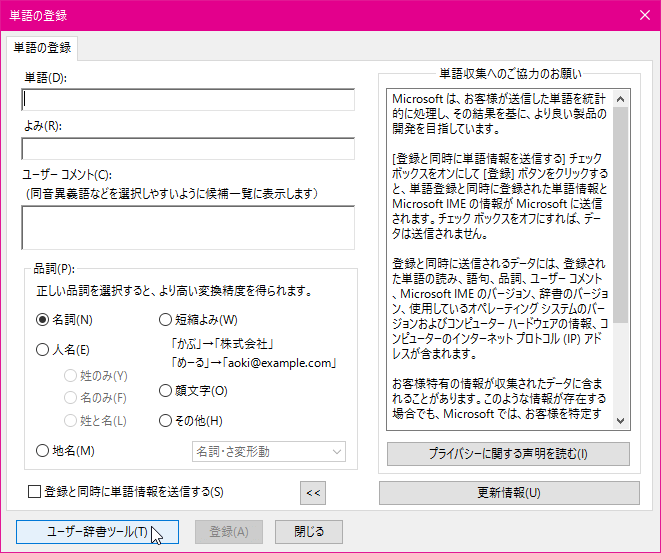661x553 pixels.
Task: Choose the 短縮よみ(W) option
Action: (x=165, y=320)
